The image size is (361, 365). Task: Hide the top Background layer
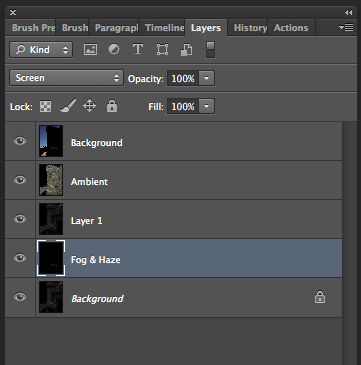tap(20, 141)
